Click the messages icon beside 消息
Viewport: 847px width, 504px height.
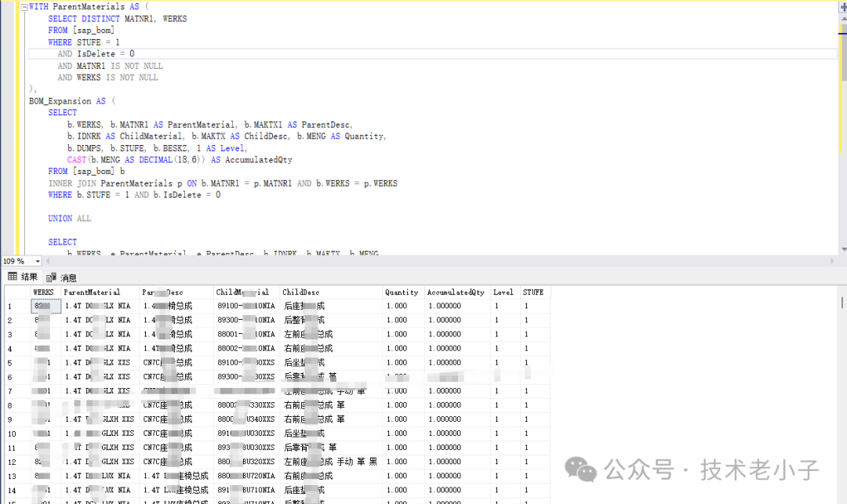coord(51,277)
